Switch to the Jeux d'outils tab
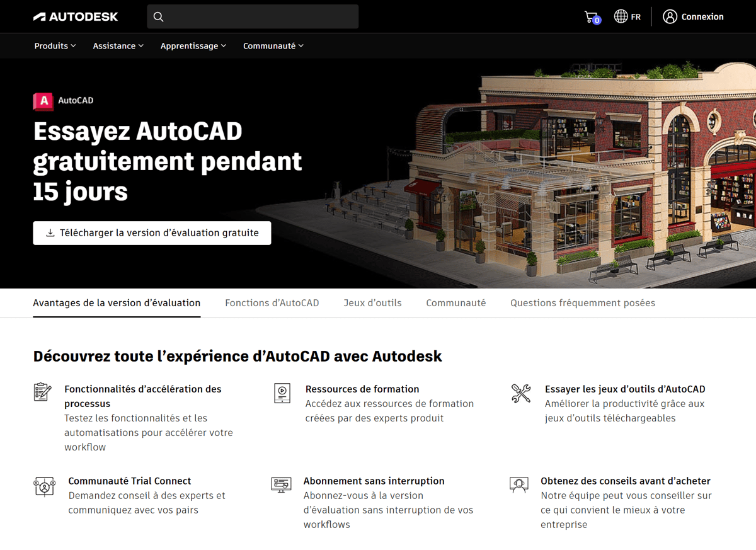756x550 pixels. [x=372, y=303]
